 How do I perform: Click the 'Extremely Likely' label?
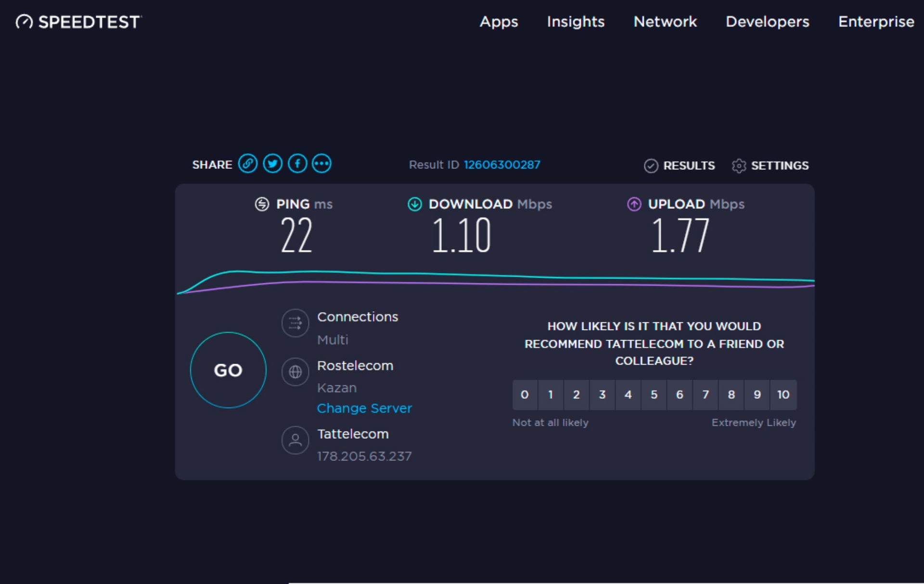[754, 422]
